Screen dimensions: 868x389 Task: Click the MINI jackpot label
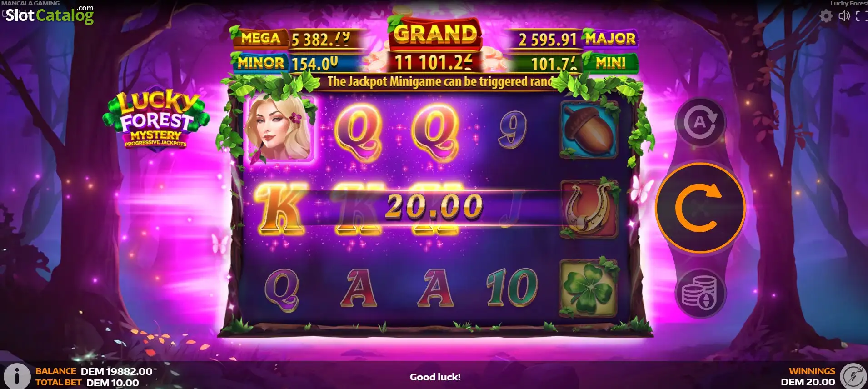pos(610,63)
